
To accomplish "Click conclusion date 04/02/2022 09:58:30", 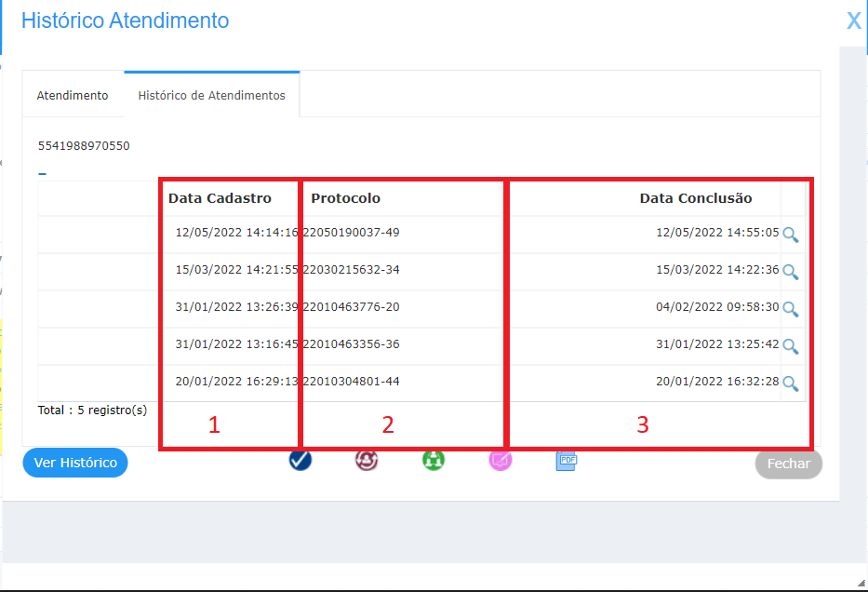I will [x=717, y=307].
